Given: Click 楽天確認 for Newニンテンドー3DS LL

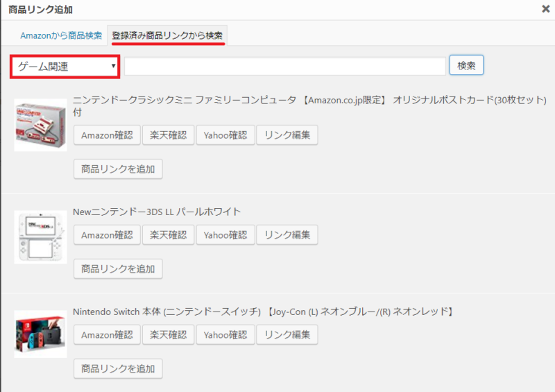Looking at the screenshot, I should pyautogui.click(x=168, y=235).
